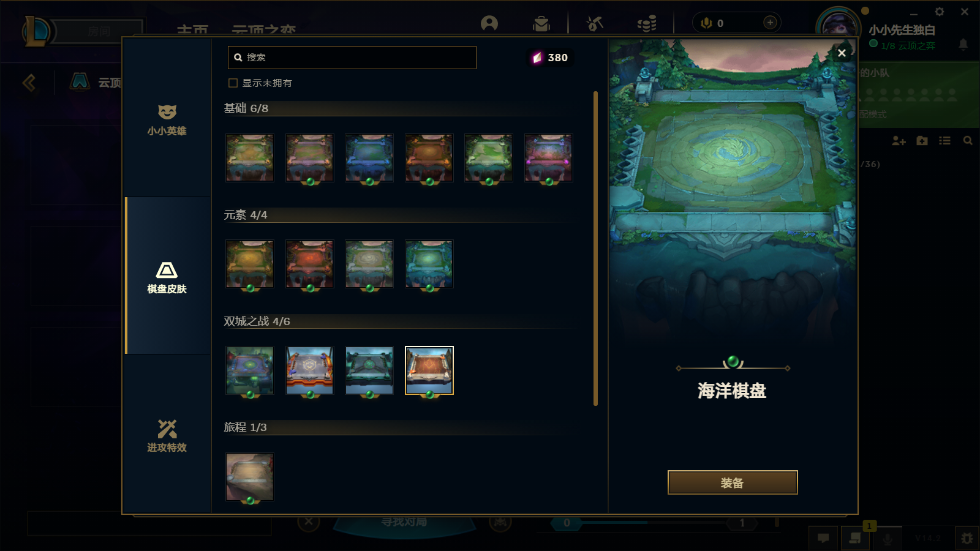The width and height of the screenshot is (980, 551).
Task: Pick the 旅程 arena thumbnail
Action: click(250, 477)
